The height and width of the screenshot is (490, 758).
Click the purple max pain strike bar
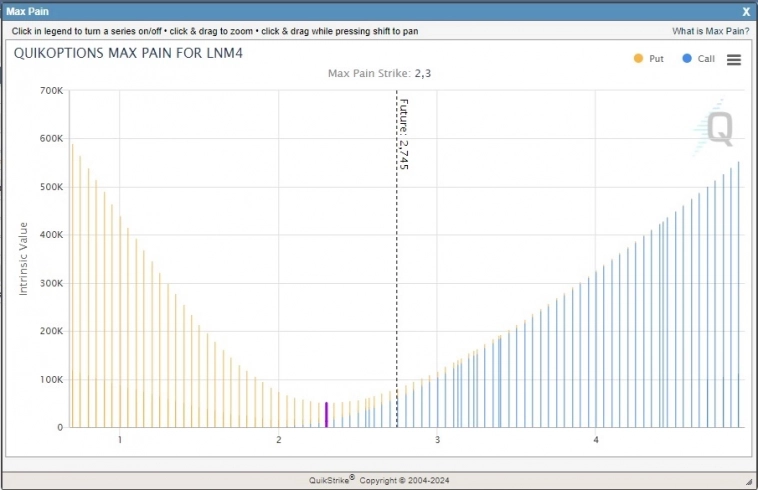(326, 414)
